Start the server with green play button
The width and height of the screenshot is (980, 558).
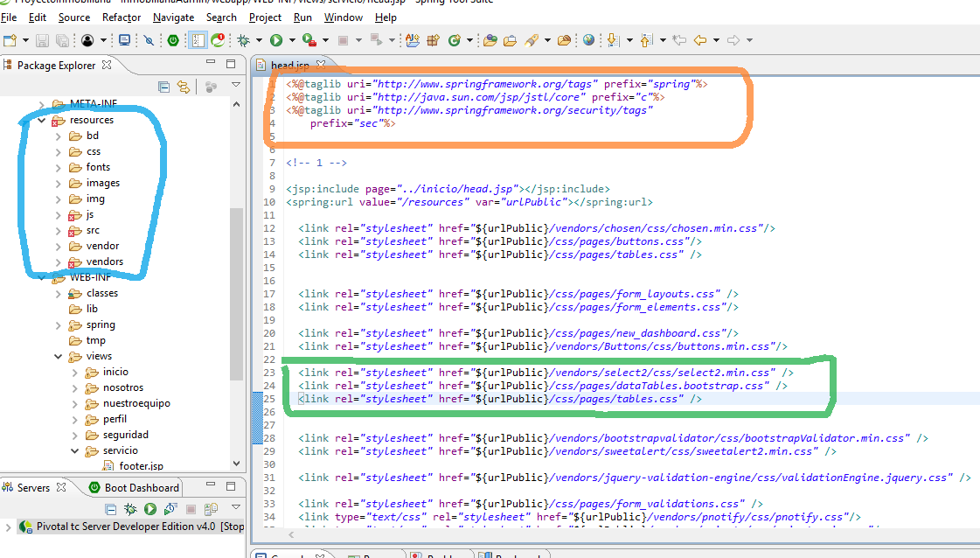click(x=150, y=509)
